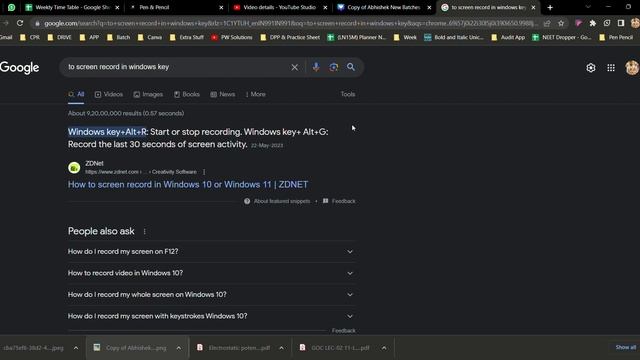Share this page from address bar
Viewport: 640px width, 360px height.
(547, 23)
